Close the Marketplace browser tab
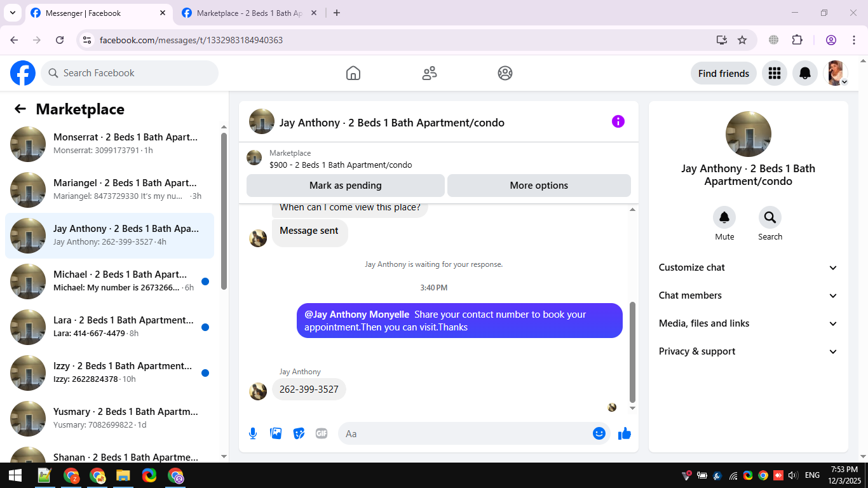868x488 pixels. [x=314, y=13]
